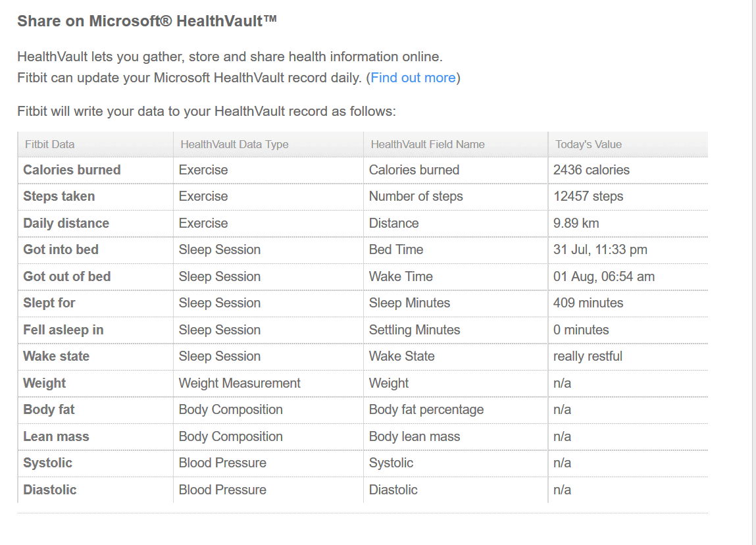Select the 'Got into bed' row label

coord(61,249)
